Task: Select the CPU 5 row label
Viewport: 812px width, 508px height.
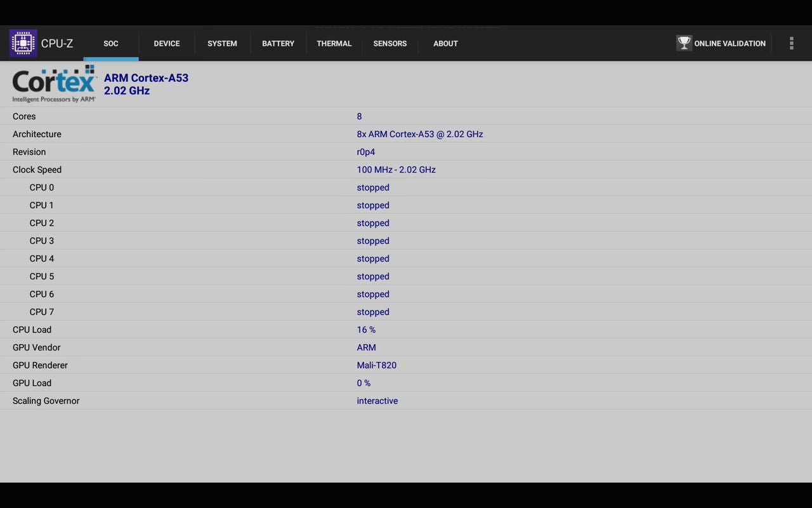Action: click(x=42, y=276)
